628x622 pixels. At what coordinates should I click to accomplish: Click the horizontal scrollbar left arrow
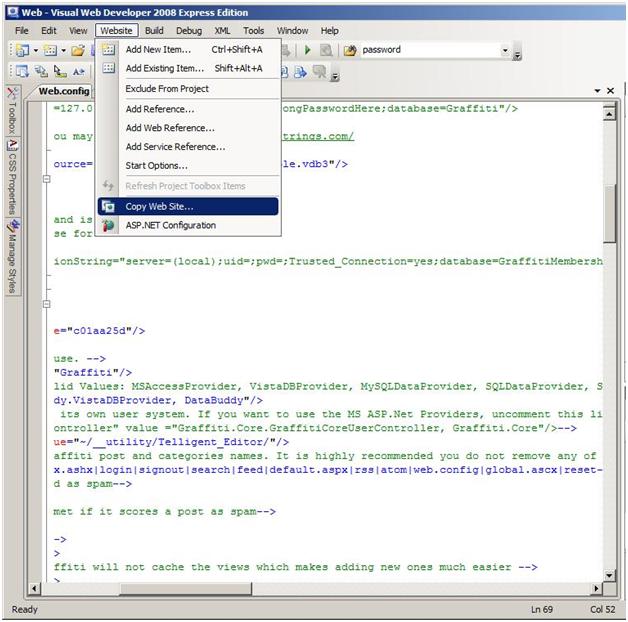click(x=34, y=588)
